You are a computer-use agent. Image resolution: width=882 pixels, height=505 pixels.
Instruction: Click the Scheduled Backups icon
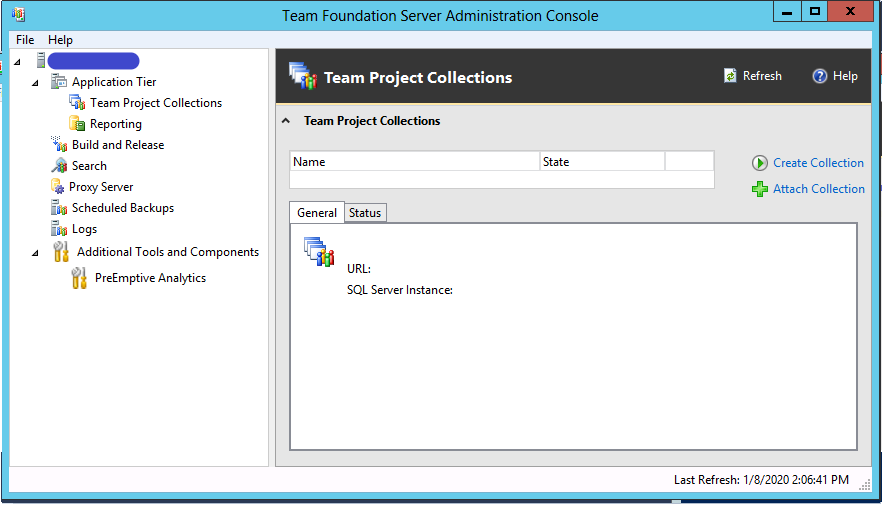tap(58, 208)
